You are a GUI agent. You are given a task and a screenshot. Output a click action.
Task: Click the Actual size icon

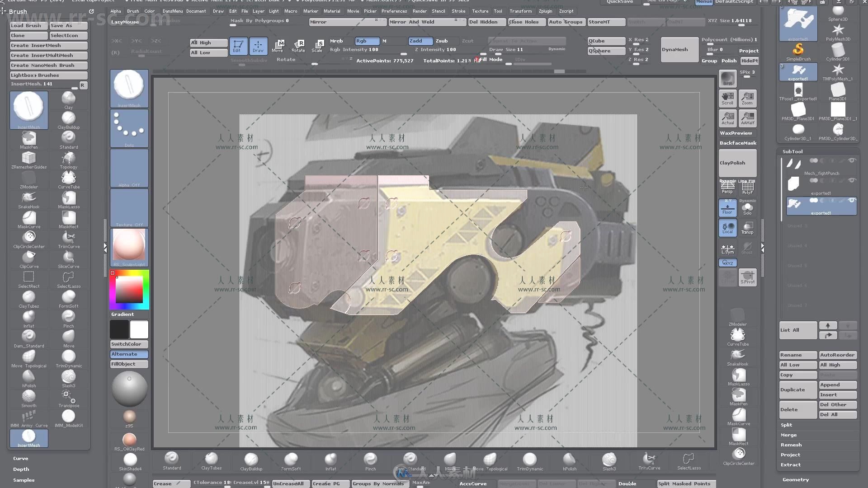(x=727, y=118)
